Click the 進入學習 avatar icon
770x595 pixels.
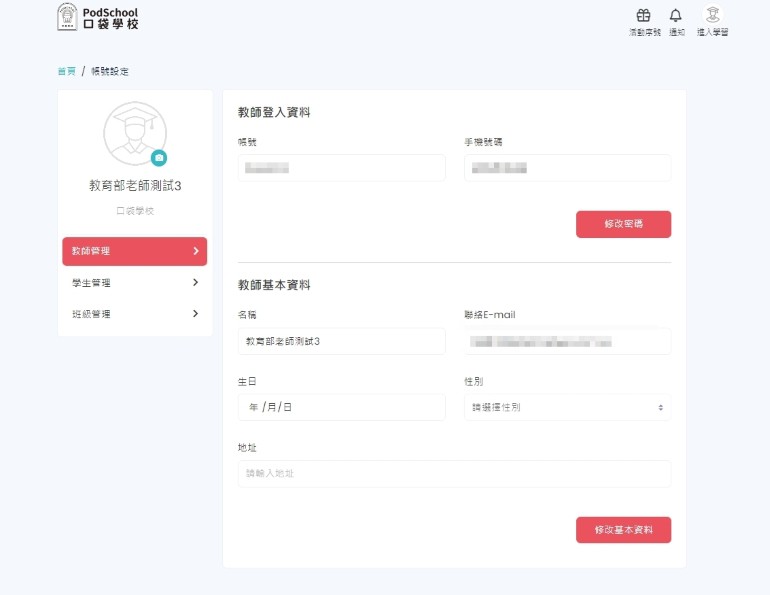pos(712,15)
